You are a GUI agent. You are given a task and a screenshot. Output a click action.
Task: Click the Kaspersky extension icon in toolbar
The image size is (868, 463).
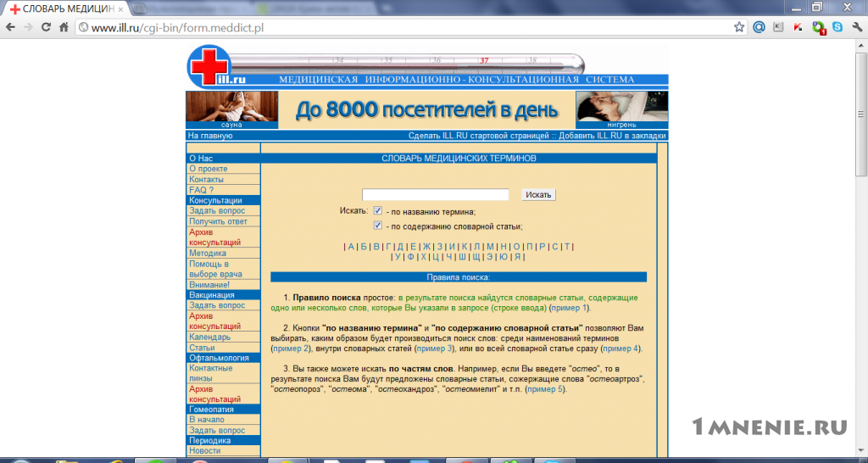(798, 27)
